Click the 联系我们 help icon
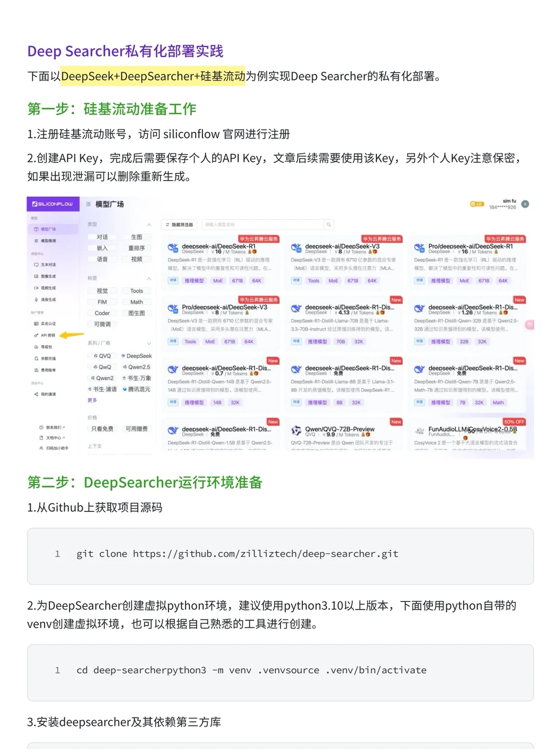The image size is (560, 754). (41, 427)
